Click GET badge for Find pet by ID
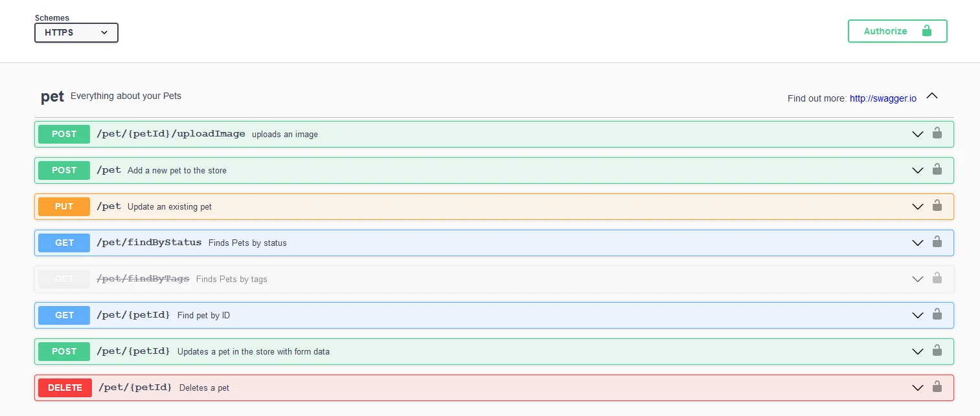The width and height of the screenshot is (980, 416). point(64,315)
